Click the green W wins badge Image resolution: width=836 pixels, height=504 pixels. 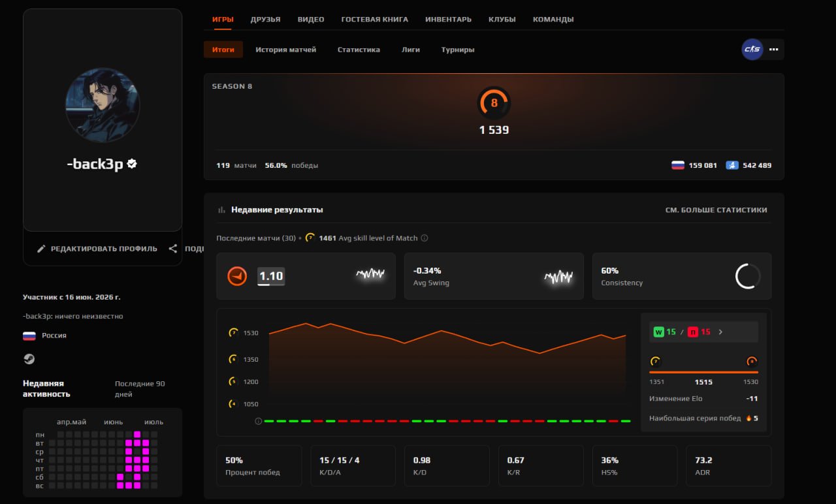[658, 332]
